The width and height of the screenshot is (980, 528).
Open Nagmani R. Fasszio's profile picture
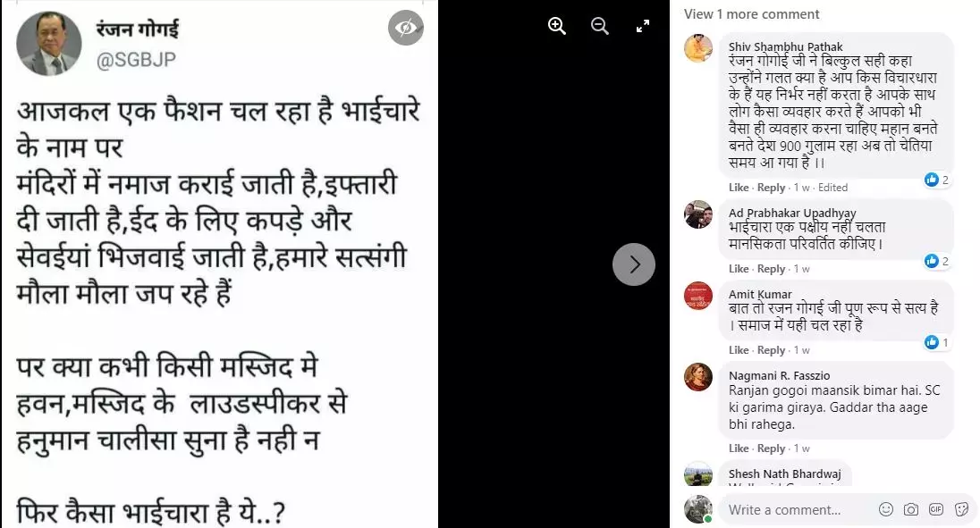[698, 377]
